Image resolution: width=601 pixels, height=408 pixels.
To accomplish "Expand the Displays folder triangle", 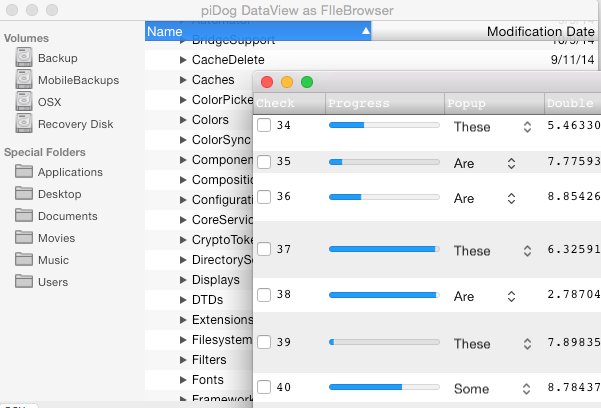I will point(183,280).
